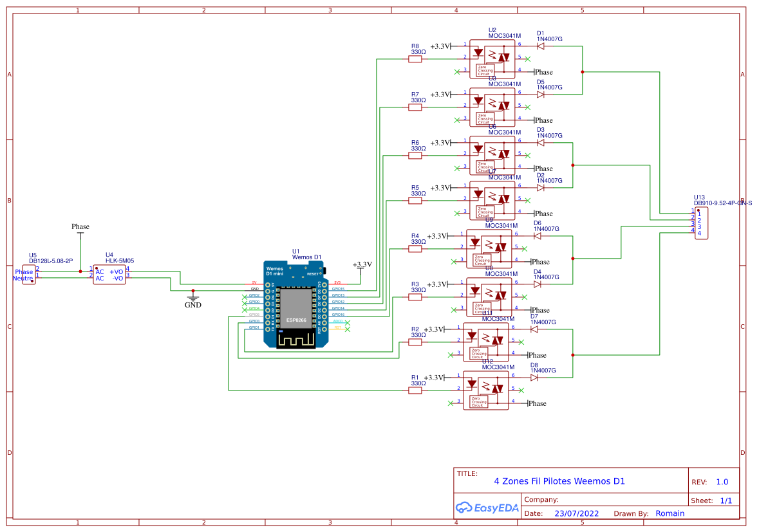
Task: Click the 'DB128L-5.08-2P' part label
Action: point(51,261)
